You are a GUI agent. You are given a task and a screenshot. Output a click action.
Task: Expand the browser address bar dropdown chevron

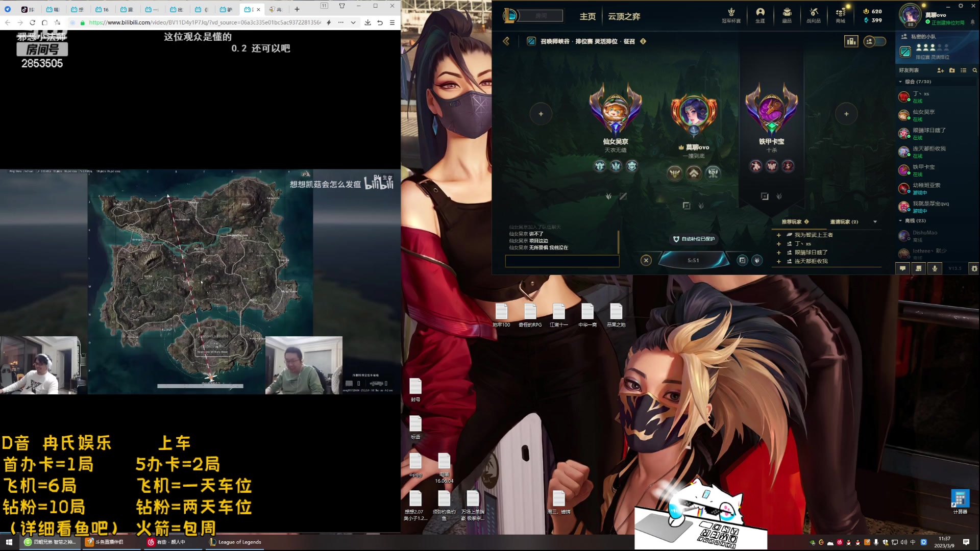pos(353,22)
